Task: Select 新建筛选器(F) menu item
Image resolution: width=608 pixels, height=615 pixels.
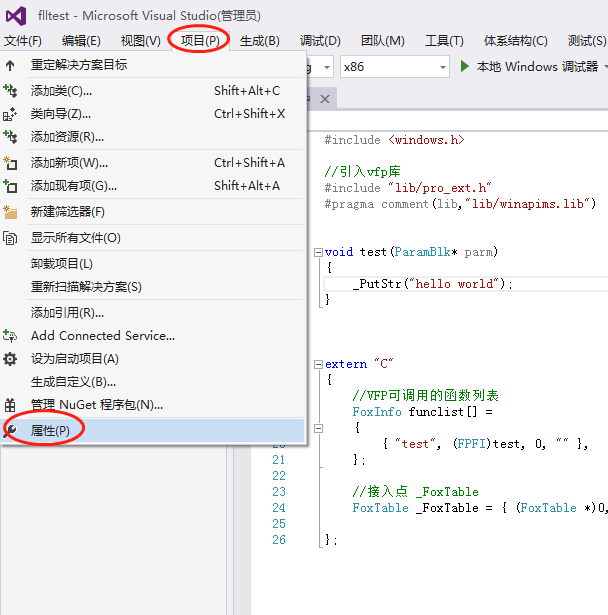Action: click(153, 212)
